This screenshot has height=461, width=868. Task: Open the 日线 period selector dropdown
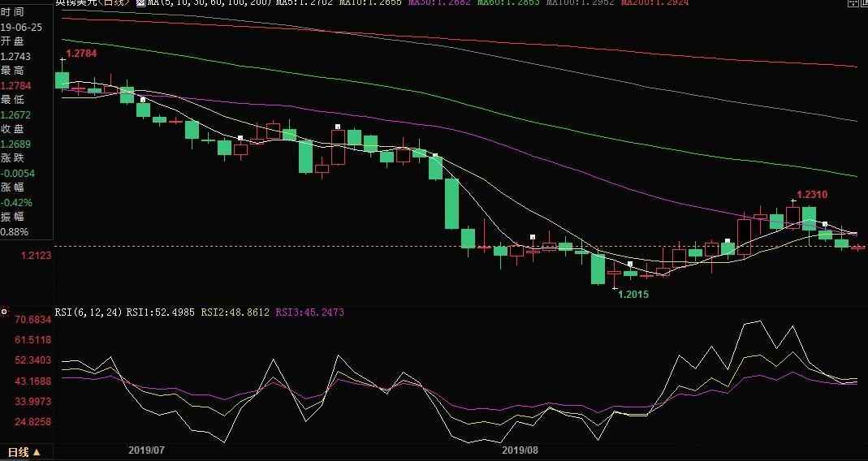[x=24, y=451]
